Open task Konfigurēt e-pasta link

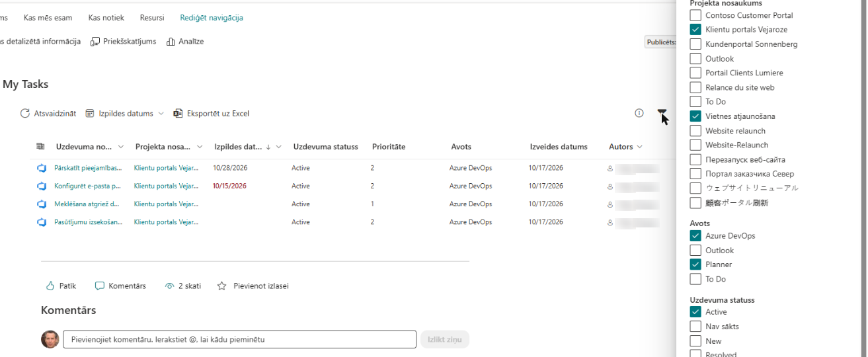click(x=87, y=186)
